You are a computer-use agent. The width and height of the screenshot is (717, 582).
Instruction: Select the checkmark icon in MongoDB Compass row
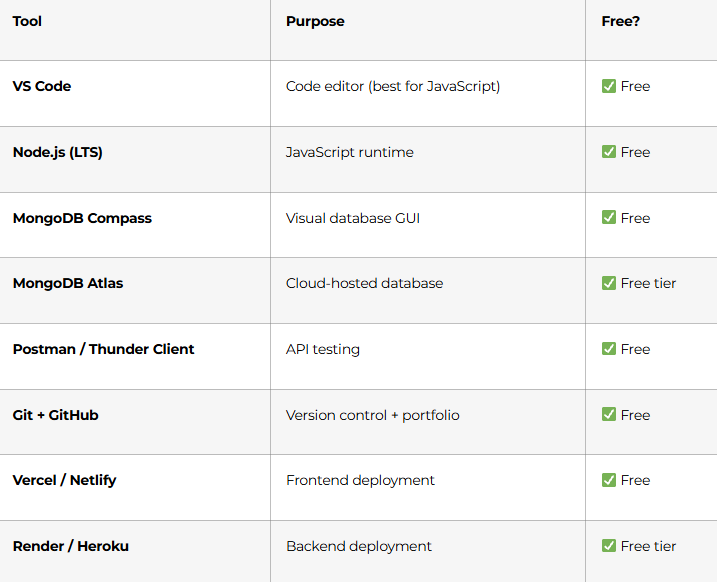pyautogui.click(x=609, y=218)
